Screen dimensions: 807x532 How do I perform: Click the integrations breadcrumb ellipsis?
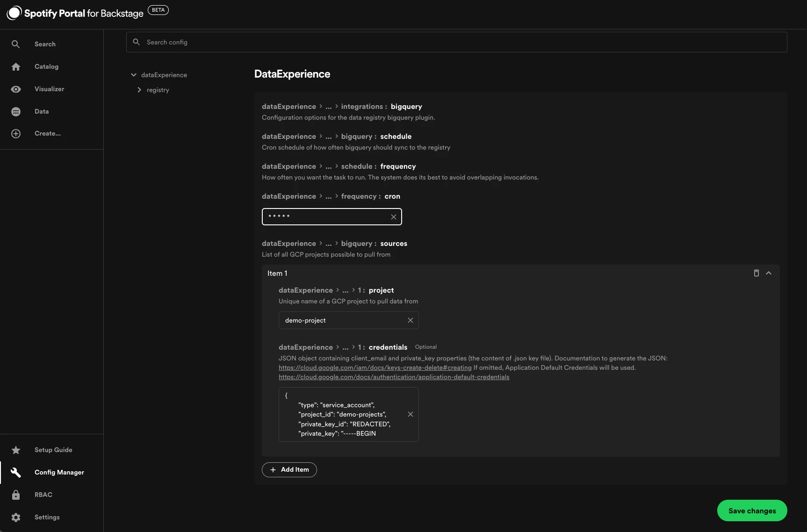point(329,107)
